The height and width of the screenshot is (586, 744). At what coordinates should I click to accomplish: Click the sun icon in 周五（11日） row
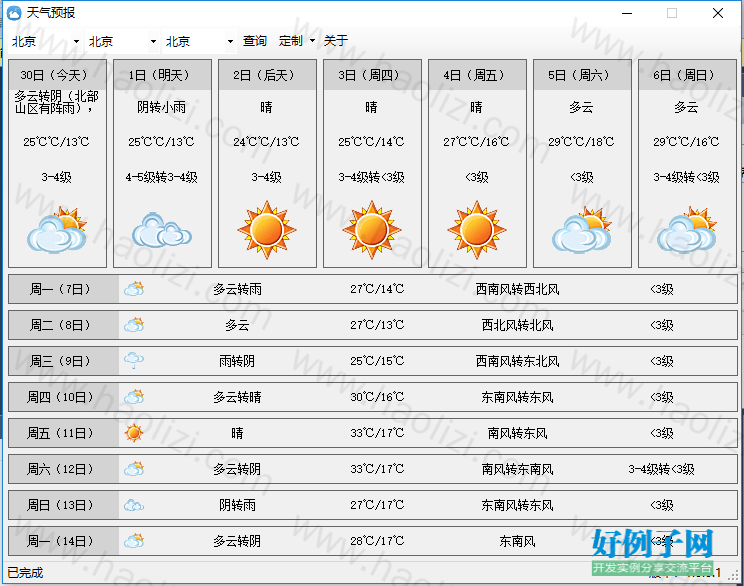pos(134,433)
